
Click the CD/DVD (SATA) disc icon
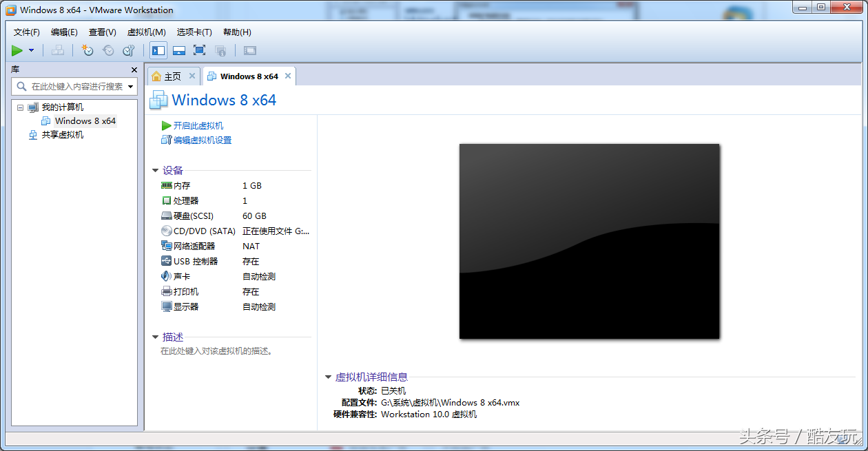point(166,231)
